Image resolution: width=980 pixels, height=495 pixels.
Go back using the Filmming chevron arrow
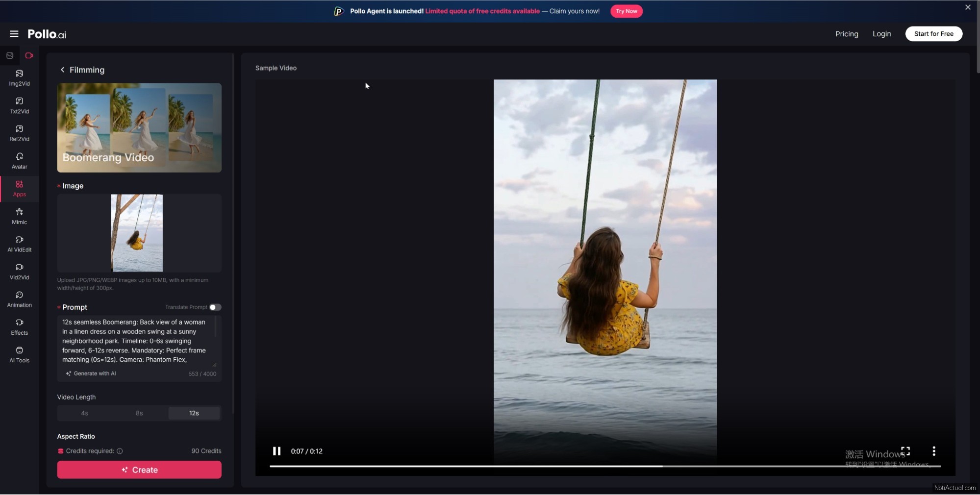(x=62, y=70)
